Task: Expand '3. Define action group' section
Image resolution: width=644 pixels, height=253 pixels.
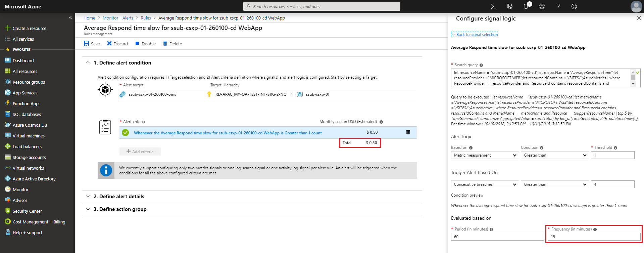Action: 120,209
